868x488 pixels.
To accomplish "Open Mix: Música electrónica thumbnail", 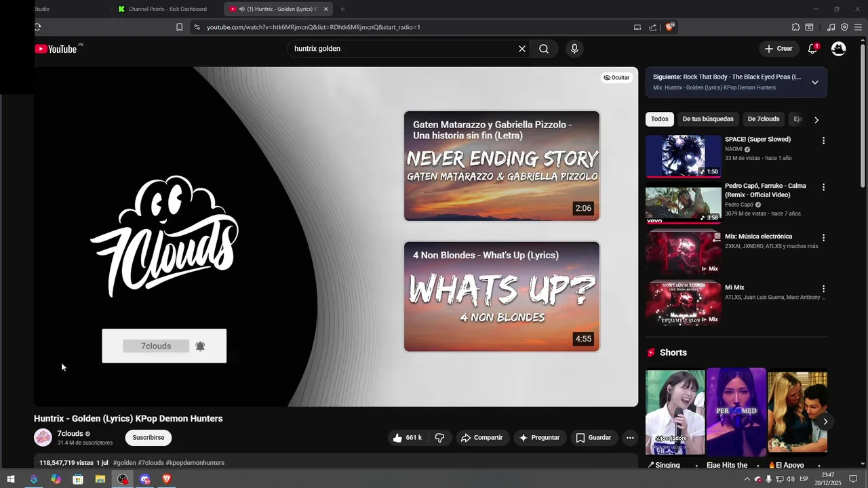I will [x=684, y=253].
